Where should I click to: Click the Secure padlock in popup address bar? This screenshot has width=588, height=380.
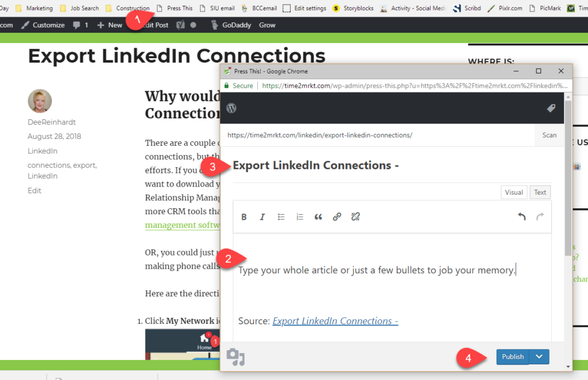click(x=226, y=86)
